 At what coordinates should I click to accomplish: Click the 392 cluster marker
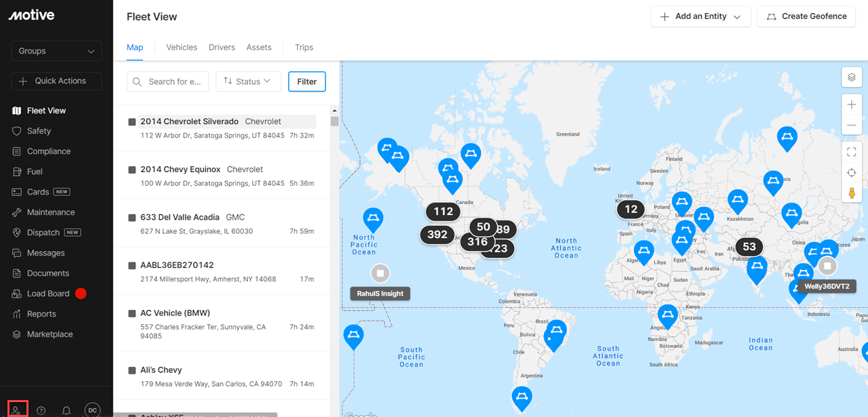coord(437,235)
